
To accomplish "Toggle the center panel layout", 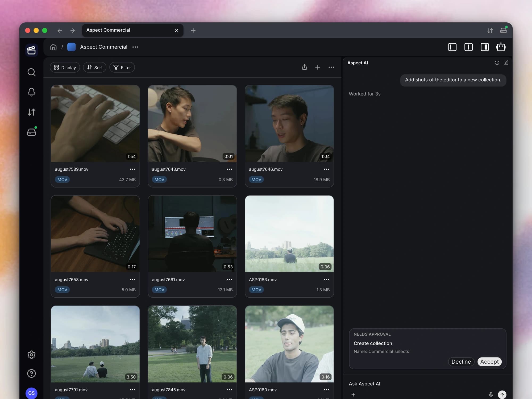I will (468, 47).
